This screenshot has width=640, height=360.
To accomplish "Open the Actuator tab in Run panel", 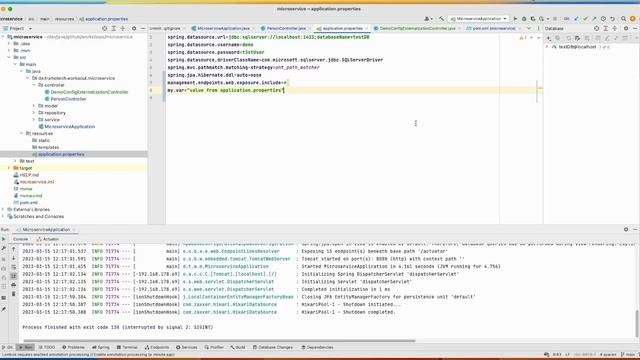I will tap(48, 239).
